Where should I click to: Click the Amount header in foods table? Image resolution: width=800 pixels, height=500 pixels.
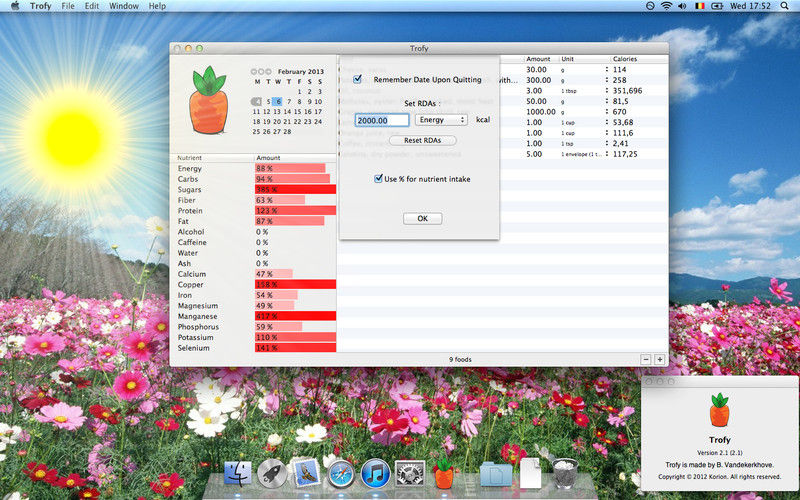[x=541, y=59]
